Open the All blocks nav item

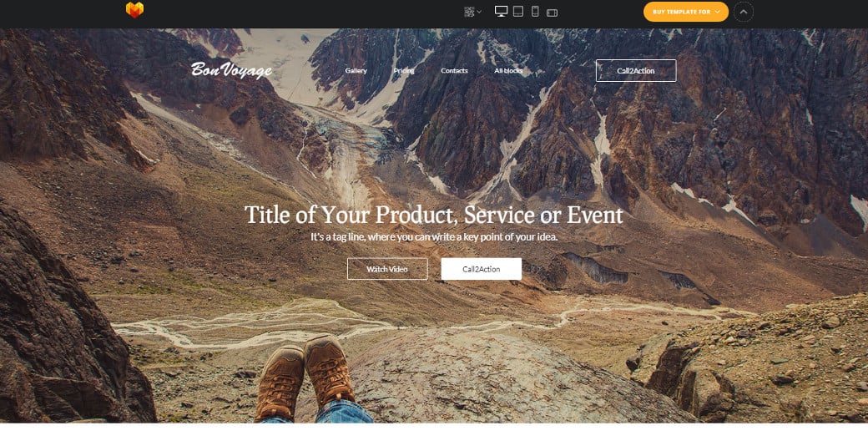coord(508,71)
